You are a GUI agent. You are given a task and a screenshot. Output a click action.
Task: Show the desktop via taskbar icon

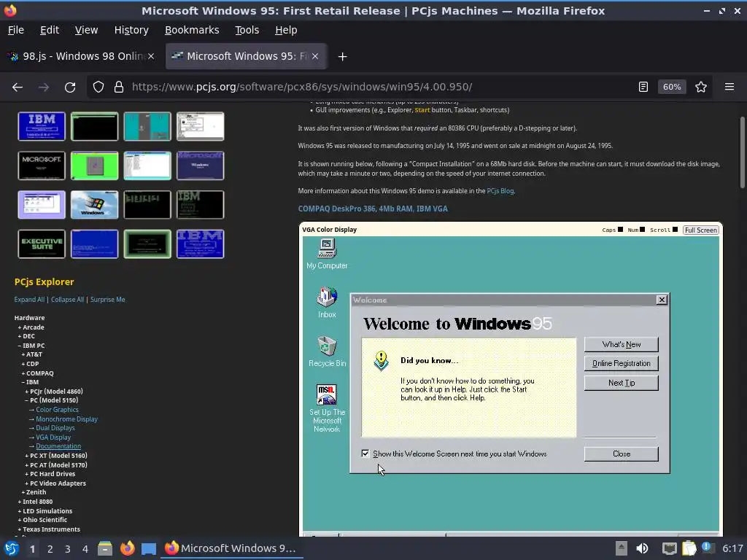click(149, 548)
